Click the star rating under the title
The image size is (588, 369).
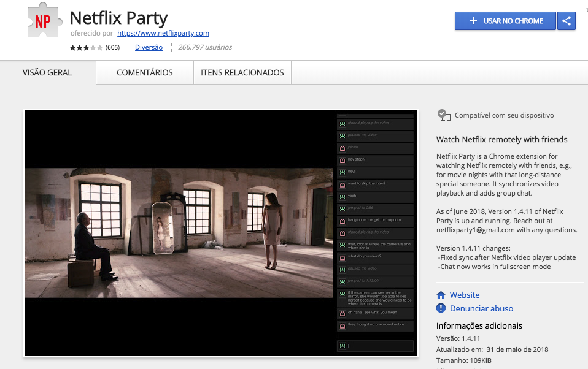point(86,47)
